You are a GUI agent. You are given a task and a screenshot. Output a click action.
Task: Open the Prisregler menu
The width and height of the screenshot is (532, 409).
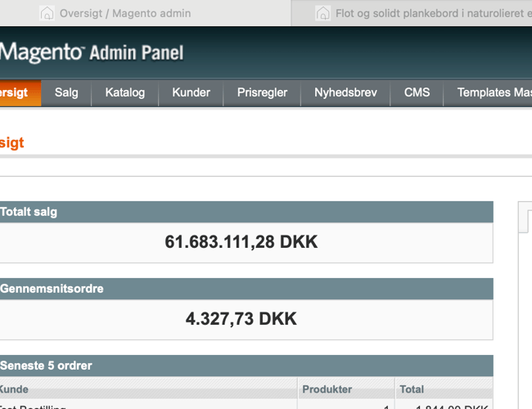(262, 92)
